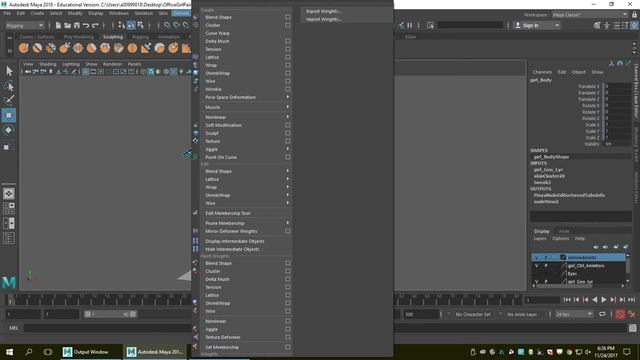Select the second sculpt brush with diagonal stripe
Screen dimensions: 640x360
(x=37, y=48)
